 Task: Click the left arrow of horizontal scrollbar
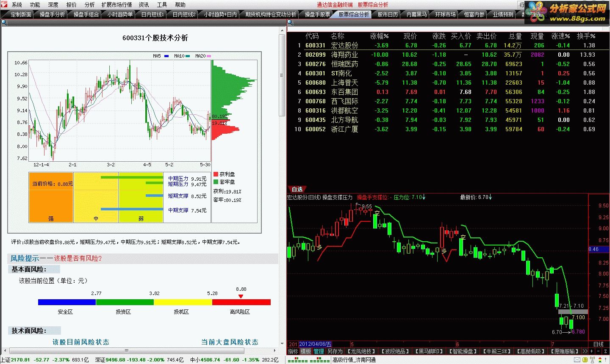point(5,351)
